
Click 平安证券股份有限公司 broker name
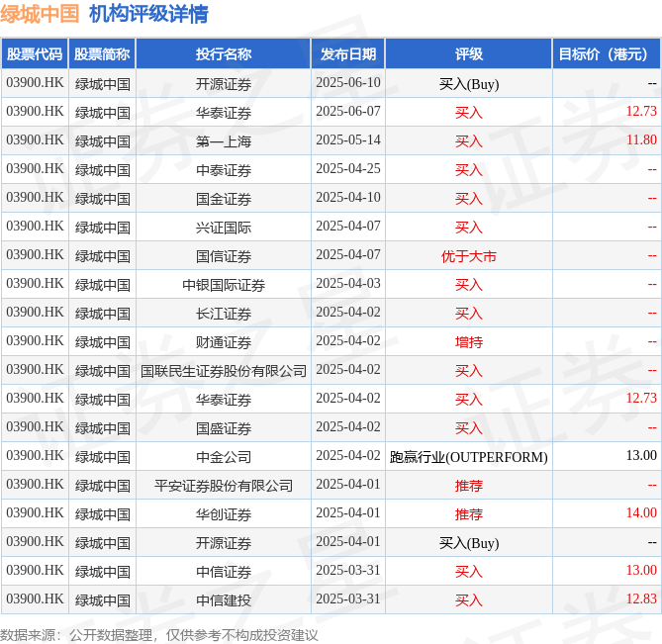[224, 486]
